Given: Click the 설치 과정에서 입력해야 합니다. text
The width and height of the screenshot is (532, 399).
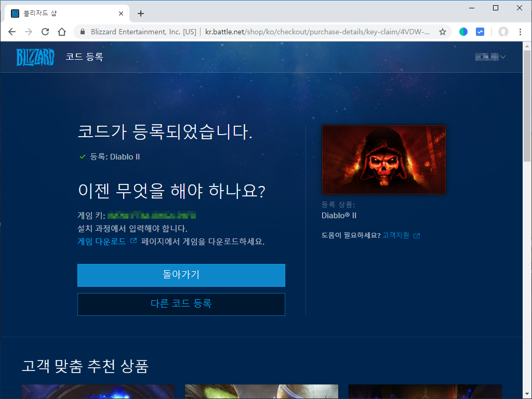Looking at the screenshot, I should [x=132, y=229].
